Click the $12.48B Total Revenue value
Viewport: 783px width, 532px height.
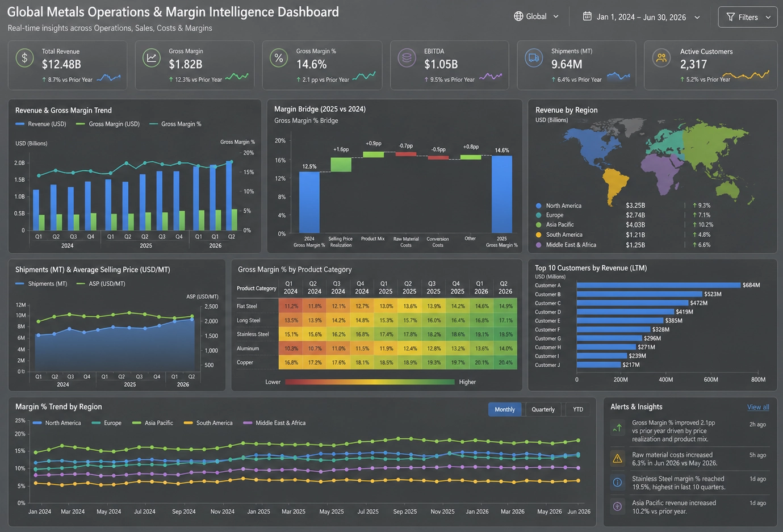point(61,64)
